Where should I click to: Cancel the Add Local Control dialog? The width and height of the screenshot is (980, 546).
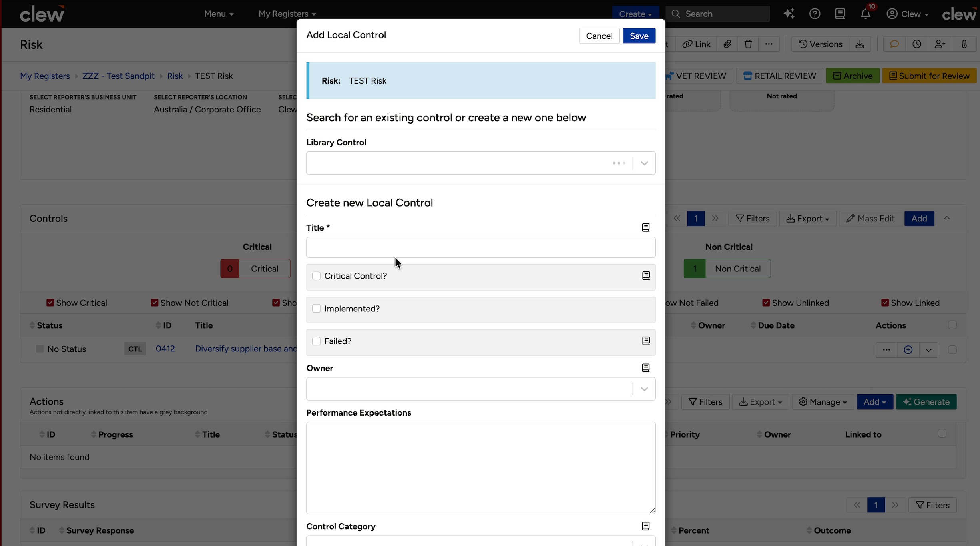coord(599,36)
